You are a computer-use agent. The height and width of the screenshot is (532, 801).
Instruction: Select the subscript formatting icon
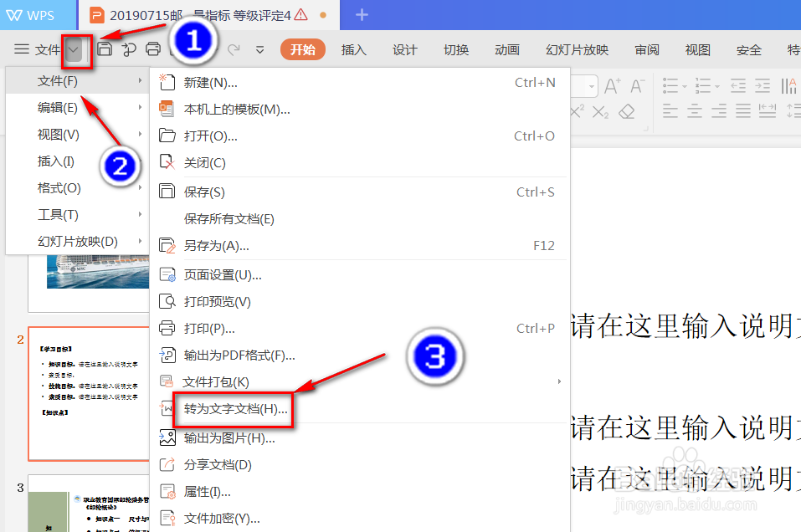tap(600, 111)
